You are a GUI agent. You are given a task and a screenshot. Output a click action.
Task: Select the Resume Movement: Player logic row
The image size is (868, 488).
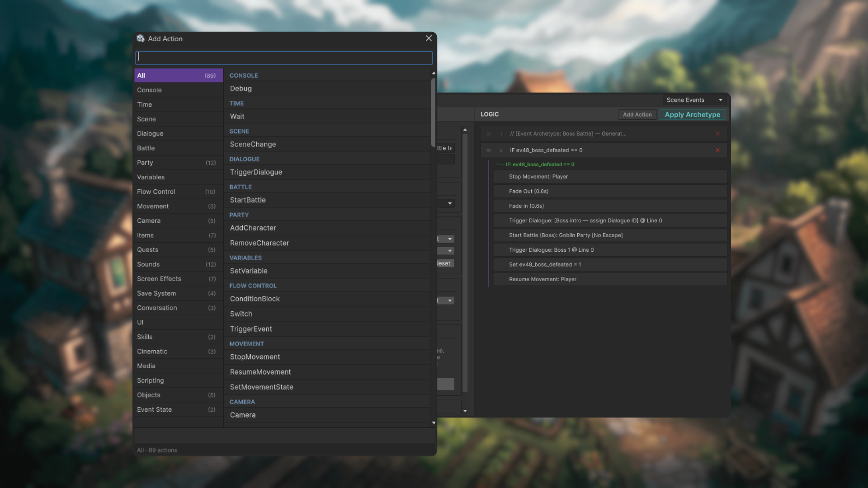[610, 279]
